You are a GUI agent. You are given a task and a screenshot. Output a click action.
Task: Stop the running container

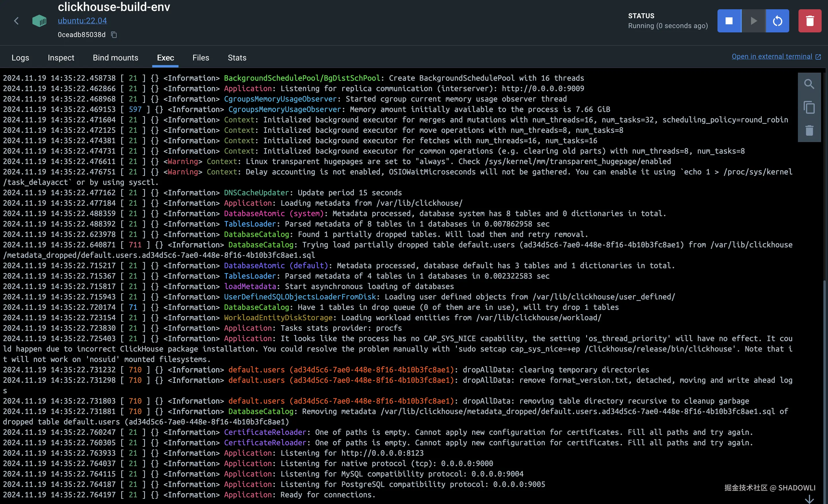(x=729, y=21)
